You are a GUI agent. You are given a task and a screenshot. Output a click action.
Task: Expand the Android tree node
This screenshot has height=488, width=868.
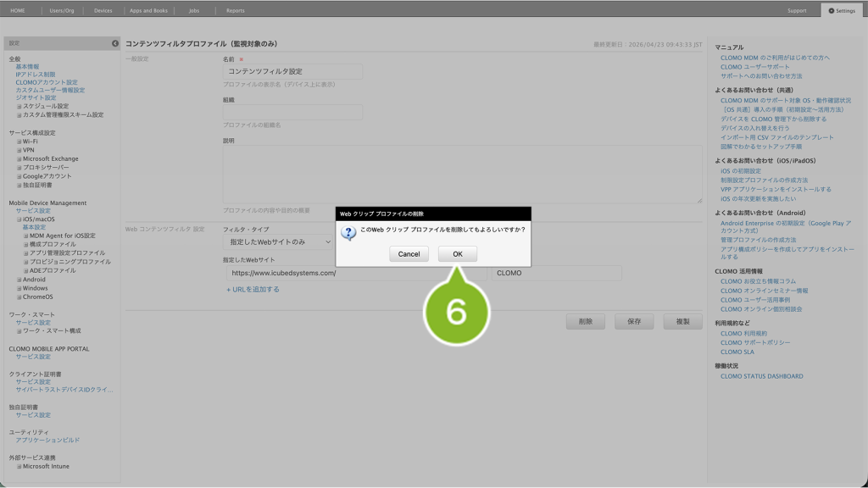pyautogui.click(x=19, y=280)
